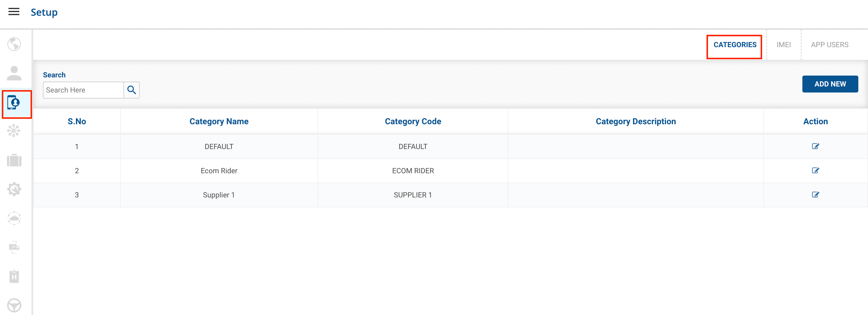Click the ADD NEW button
The image size is (868, 315).
(x=830, y=84)
